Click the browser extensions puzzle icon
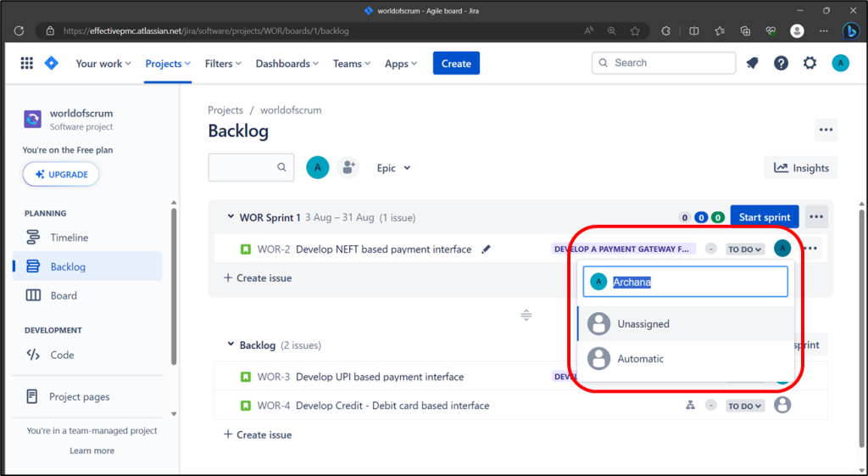This screenshot has width=868, height=476. (x=666, y=31)
